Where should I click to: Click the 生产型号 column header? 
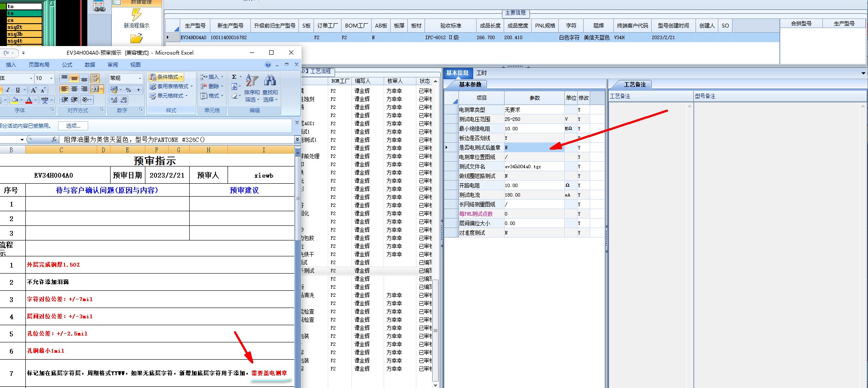[195, 26]
